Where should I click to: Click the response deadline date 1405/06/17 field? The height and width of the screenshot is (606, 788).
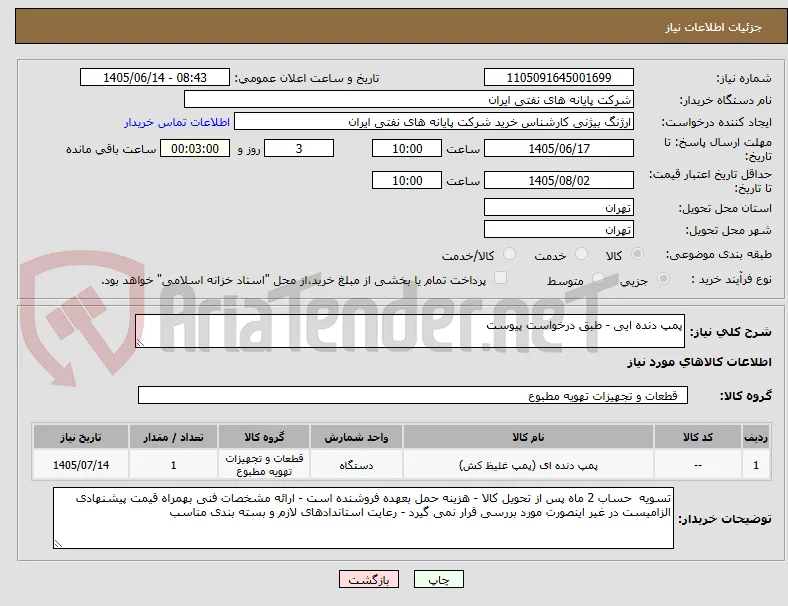coord(558,149)
